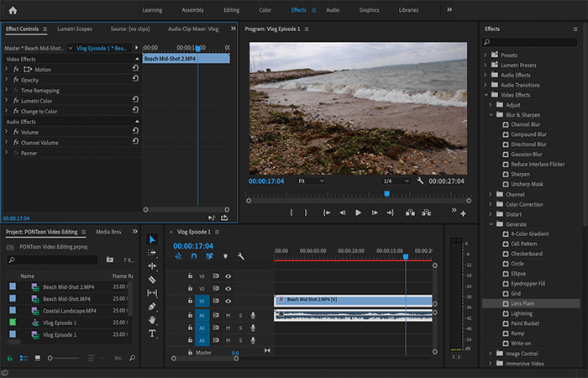Expand the Distort effects folder
Screen dimensions: 588x378
pyautogui.click(x=490, y=214)
